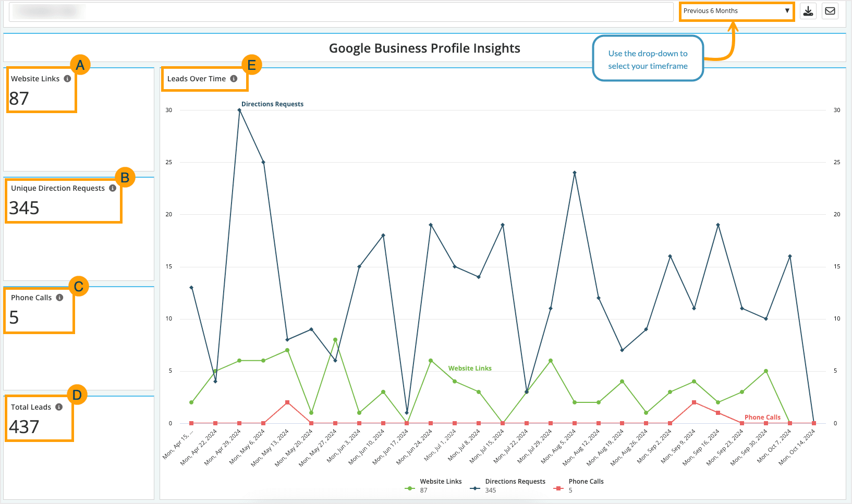Image resolution: width=852 pixels, height=504 pixels.
Task: Select the Website Links metric panel
Action: [x=78, y=120]
